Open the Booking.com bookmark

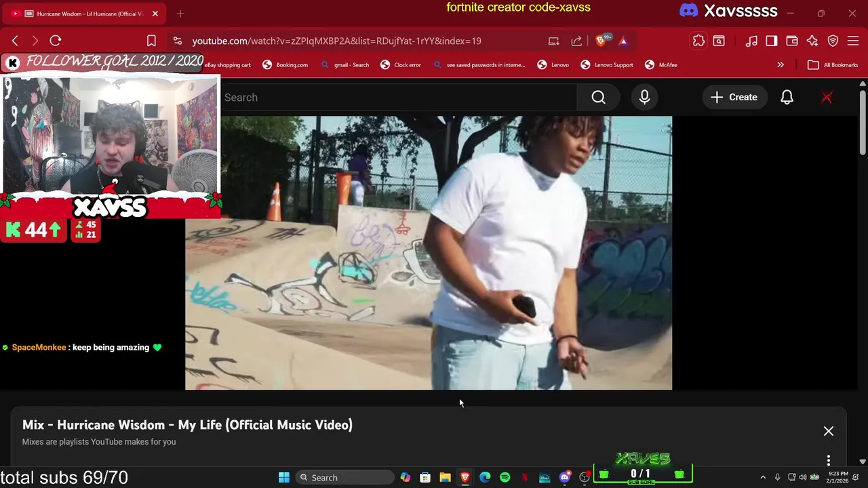click(x=285, y=65)
